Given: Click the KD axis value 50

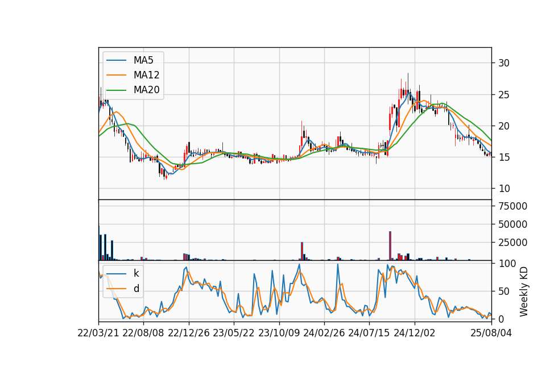Looking at the screenshot, I should (504, 291).
